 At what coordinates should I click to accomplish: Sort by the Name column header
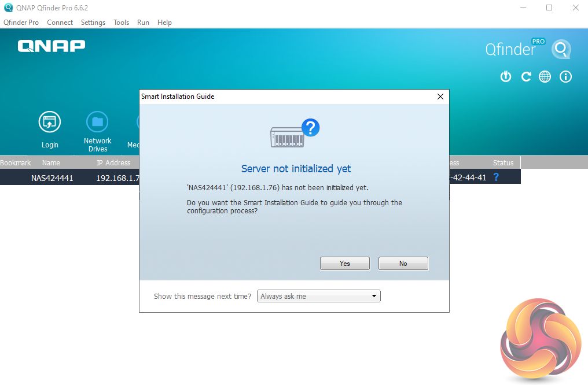click(x=51, y=162)
